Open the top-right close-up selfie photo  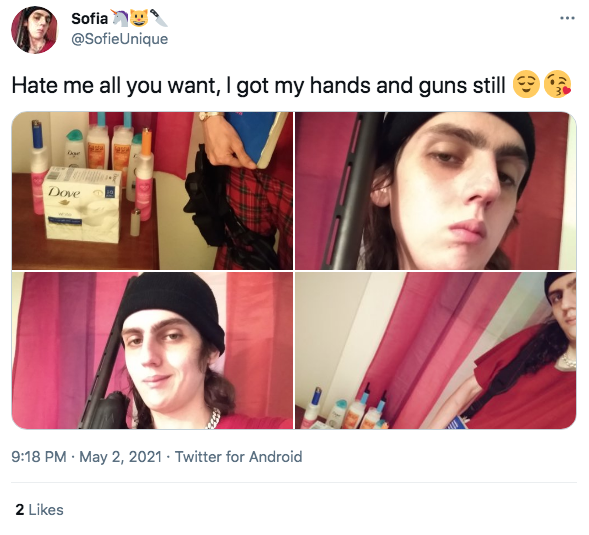[x=435, y=190]
